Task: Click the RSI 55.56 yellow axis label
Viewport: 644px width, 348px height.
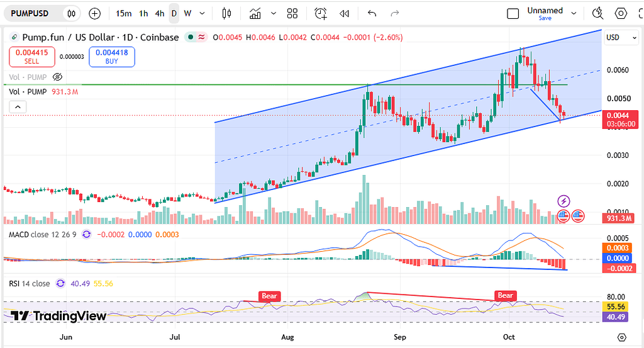Action: pyautogui.click(x=615, y=306)
